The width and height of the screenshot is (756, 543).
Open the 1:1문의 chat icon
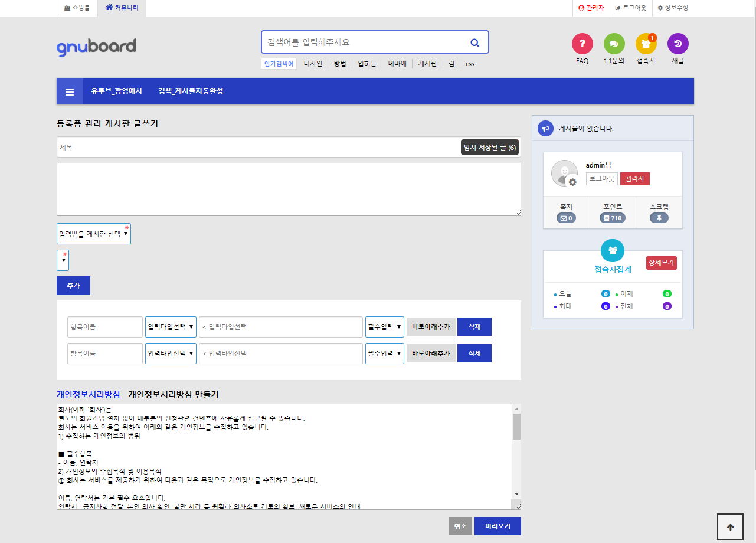[614, 44]
